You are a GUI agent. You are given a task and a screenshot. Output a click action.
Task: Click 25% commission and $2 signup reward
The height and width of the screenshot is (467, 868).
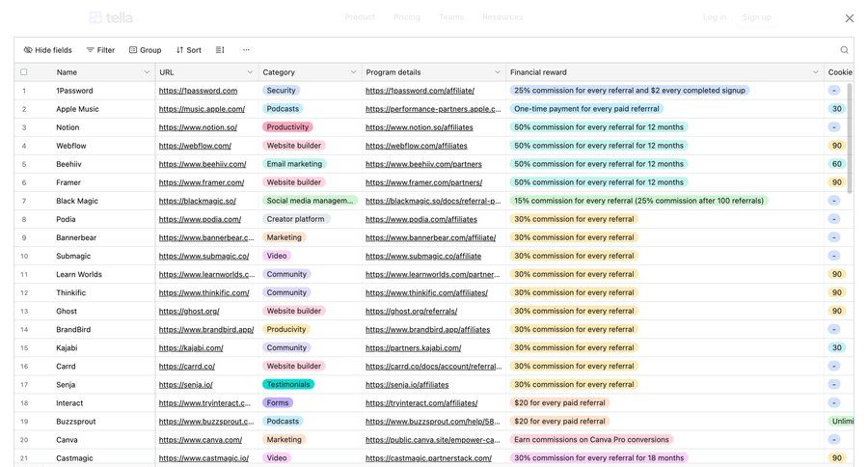point(630,91)
